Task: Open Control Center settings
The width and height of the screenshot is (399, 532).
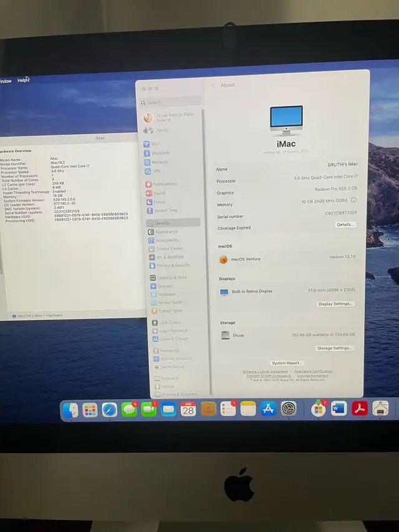Action: click(166, 249)
